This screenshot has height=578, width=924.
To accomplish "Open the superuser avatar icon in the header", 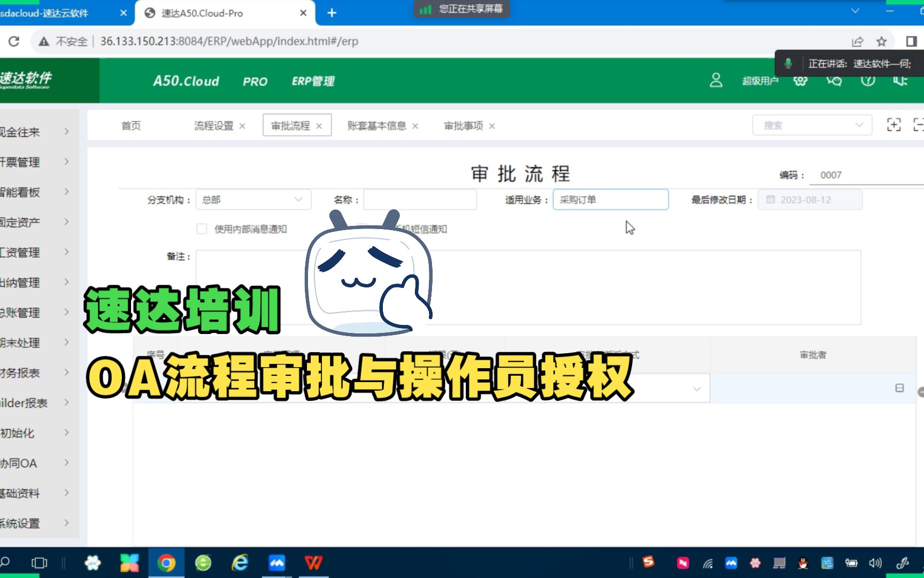I will [715, 81].
